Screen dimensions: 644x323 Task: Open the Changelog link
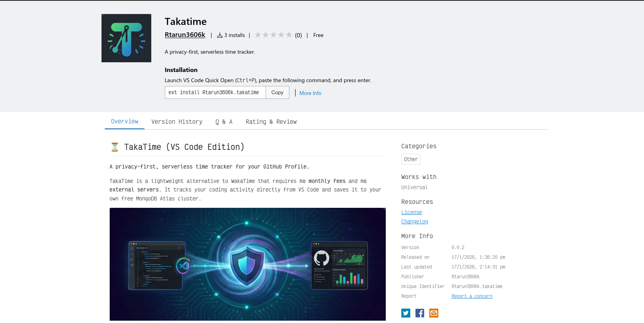pyautogui.click(x=415, y=221)
